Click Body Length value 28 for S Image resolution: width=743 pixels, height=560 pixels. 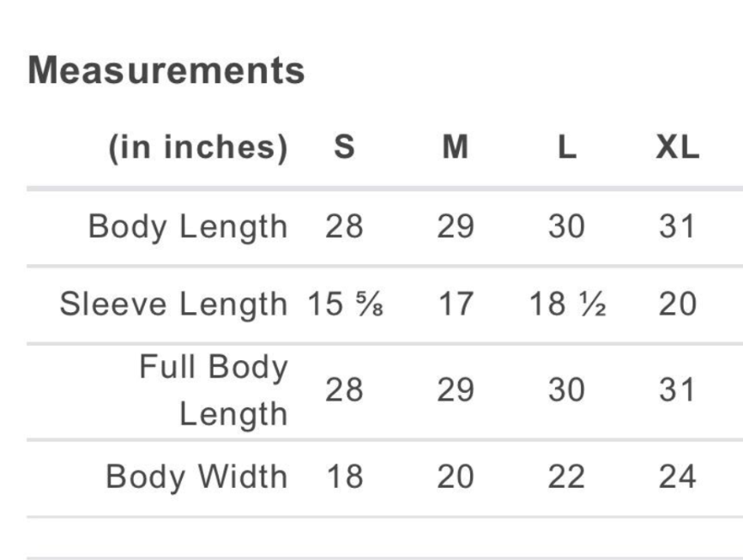click(345, 226)
